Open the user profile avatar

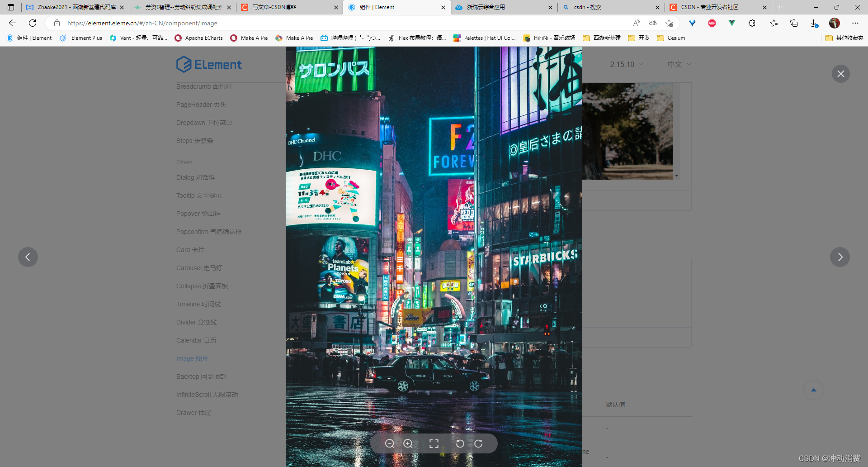[835, 23]
